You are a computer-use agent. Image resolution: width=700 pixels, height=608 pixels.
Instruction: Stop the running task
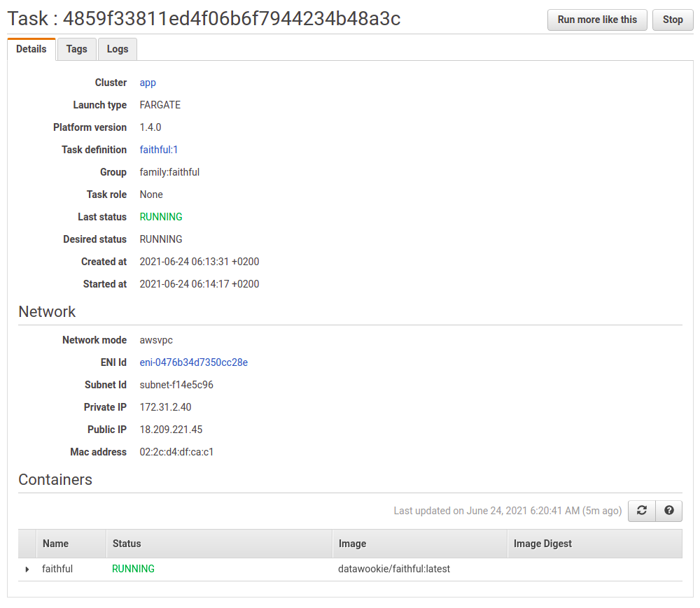click(672, 20)
